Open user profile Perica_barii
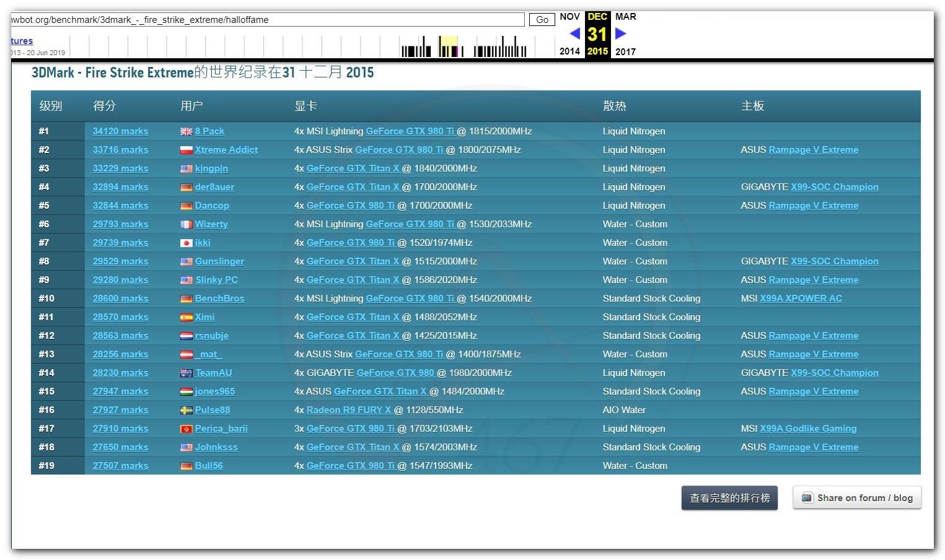Screen dimensions: 945x560 (221, 429)
